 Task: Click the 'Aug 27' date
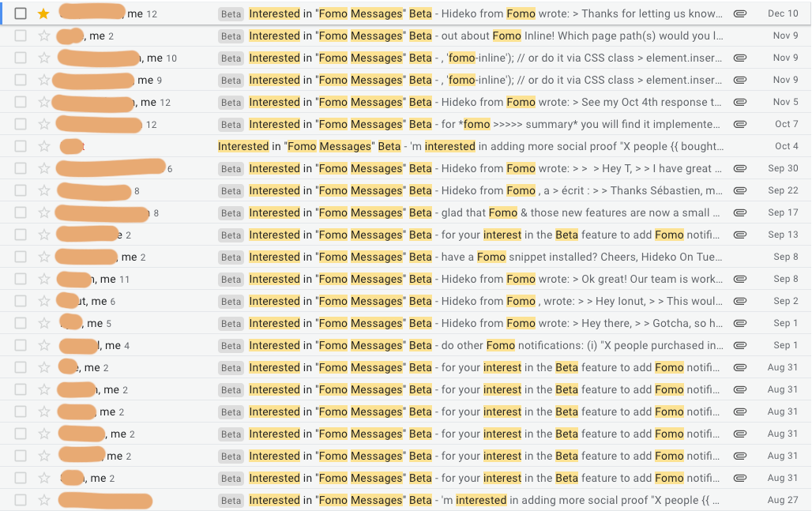tap(783, 500)
